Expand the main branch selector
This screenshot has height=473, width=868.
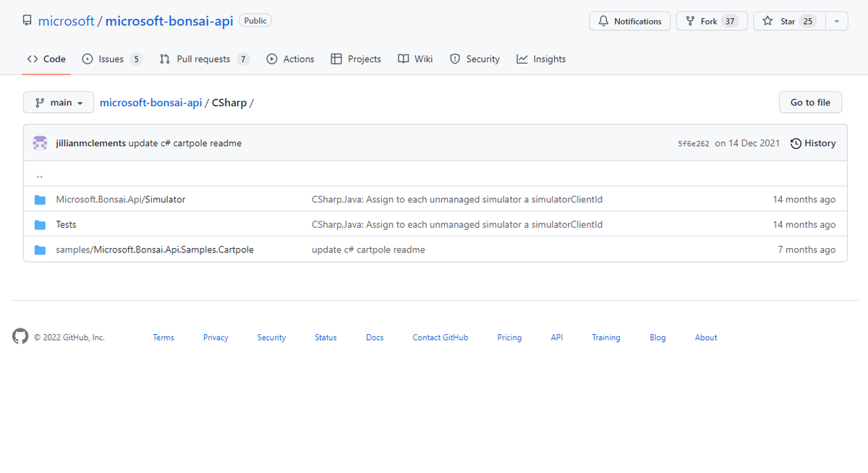point(59,103)
